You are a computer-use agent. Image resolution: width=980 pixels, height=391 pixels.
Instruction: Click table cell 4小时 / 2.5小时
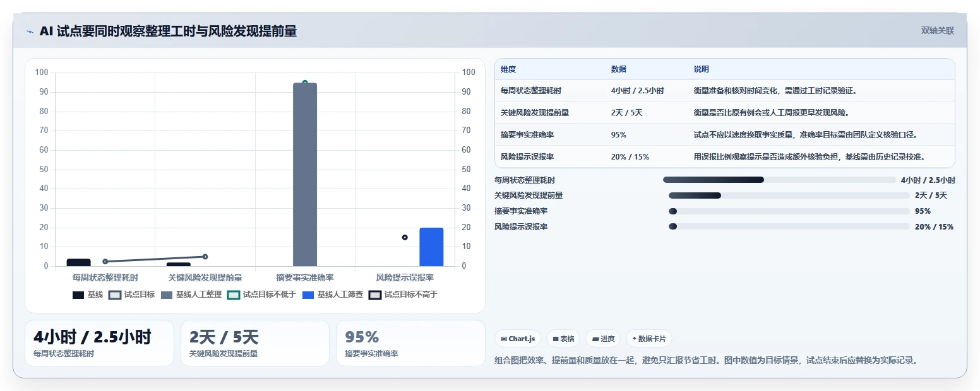(x=638, y=91)
